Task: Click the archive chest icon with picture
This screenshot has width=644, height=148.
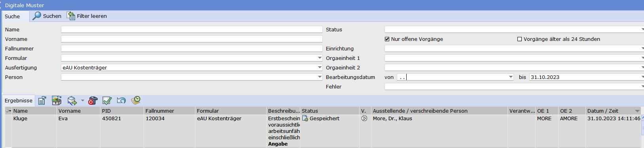Action: point(57,100)
